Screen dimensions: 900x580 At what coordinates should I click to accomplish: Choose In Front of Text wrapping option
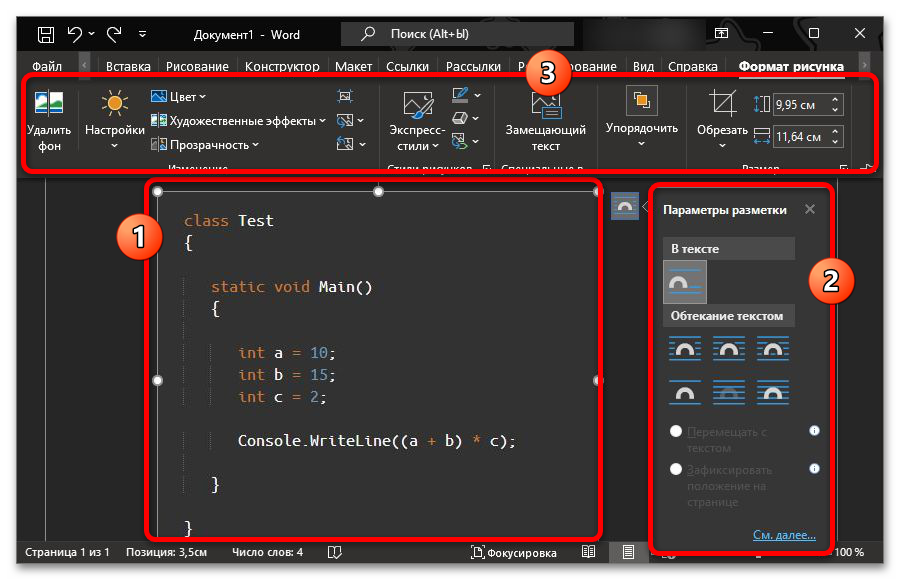point(773,392)
